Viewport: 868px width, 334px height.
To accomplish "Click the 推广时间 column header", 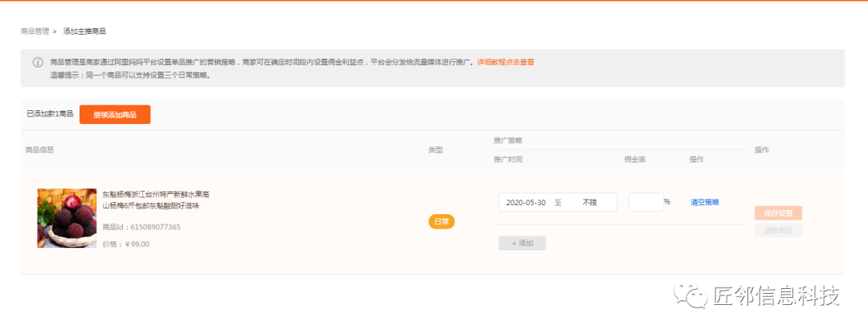I will [x=508, y=159].
